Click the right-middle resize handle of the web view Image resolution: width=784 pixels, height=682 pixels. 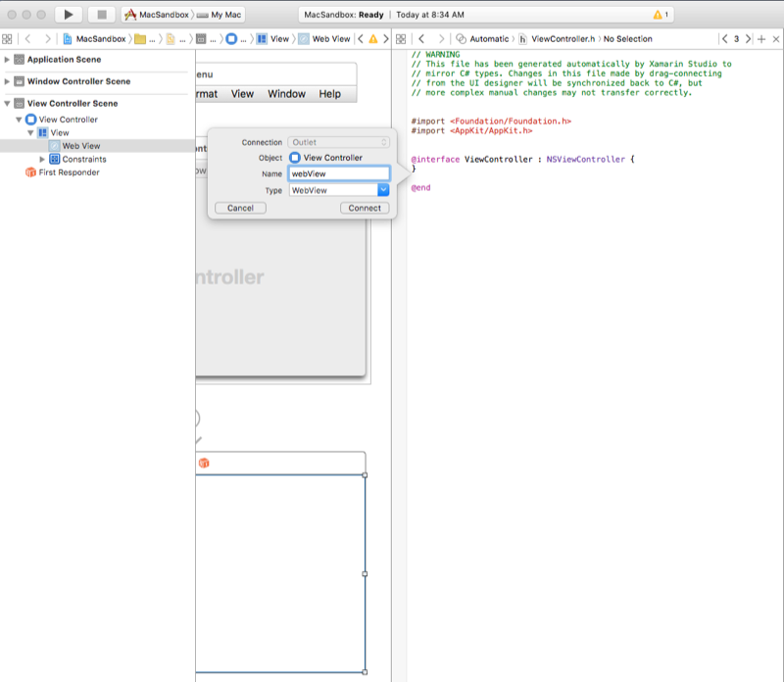click(x=365, y=574)
